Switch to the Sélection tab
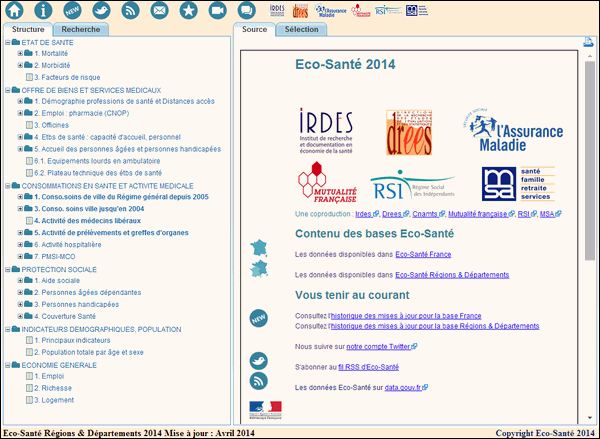The width and height of the screenshot is (600, 439). (301, 29)
